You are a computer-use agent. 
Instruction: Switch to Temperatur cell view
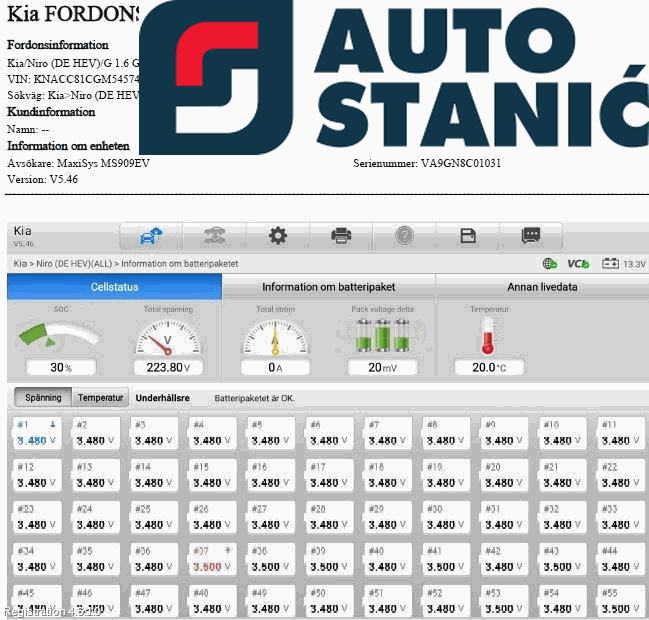pyautogui.click(x=101, y=398)
